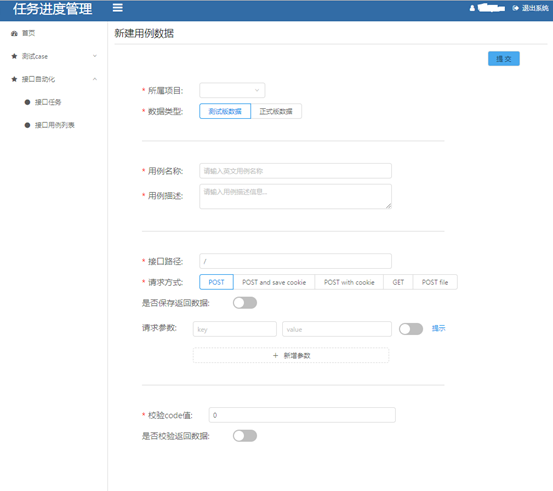This screenshot has width=553, height=491.
Task: Click the 首页 dashboard icon in sidebar
Action: click(x=14, y=34)
